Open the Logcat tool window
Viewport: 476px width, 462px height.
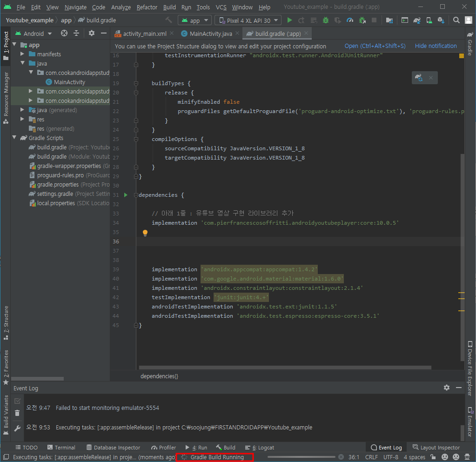click(x=260, y=448)
